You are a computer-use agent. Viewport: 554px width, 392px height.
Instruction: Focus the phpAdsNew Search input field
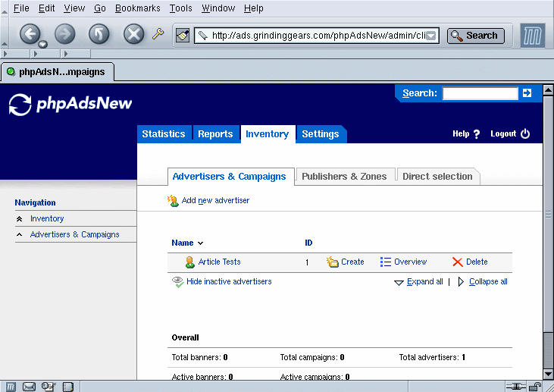[x=480, y=93]
